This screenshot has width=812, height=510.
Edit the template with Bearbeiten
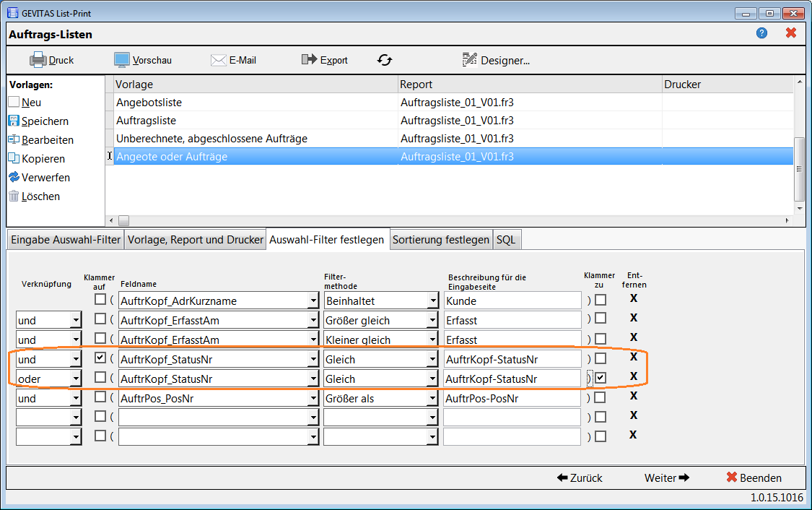pyautogui.click(x=41, y=140)
